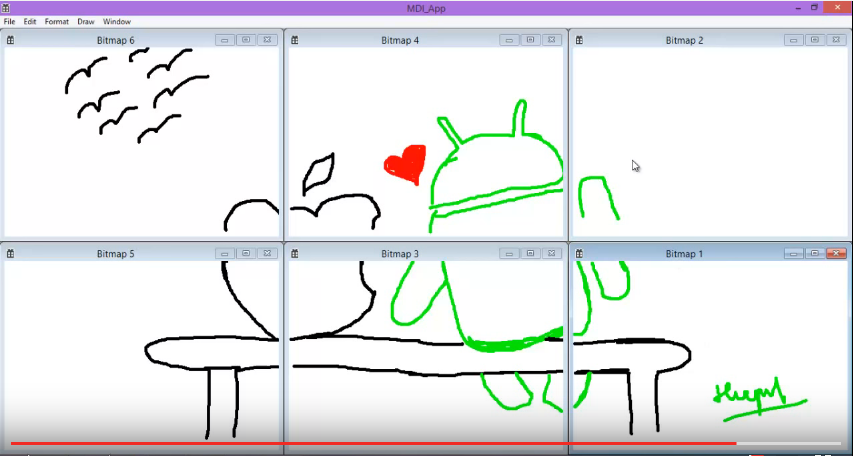Click the Bitmap 4 window system icon
This screenshot has width=853, height=456.
(294, 40)
